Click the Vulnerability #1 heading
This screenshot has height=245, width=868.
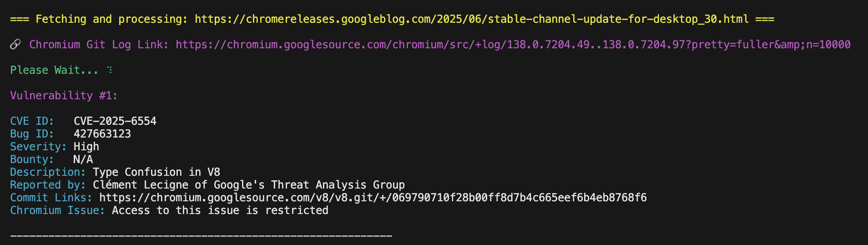tap(64, 96)
